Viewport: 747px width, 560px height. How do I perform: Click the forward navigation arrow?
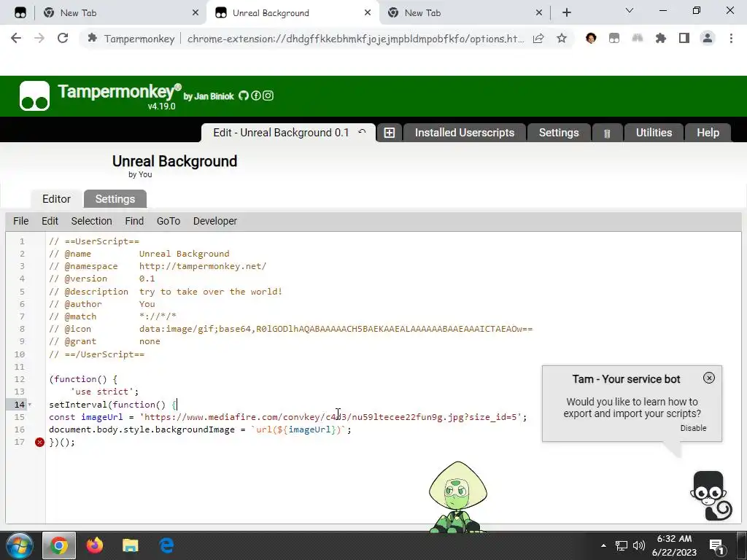tap(39, 39)
